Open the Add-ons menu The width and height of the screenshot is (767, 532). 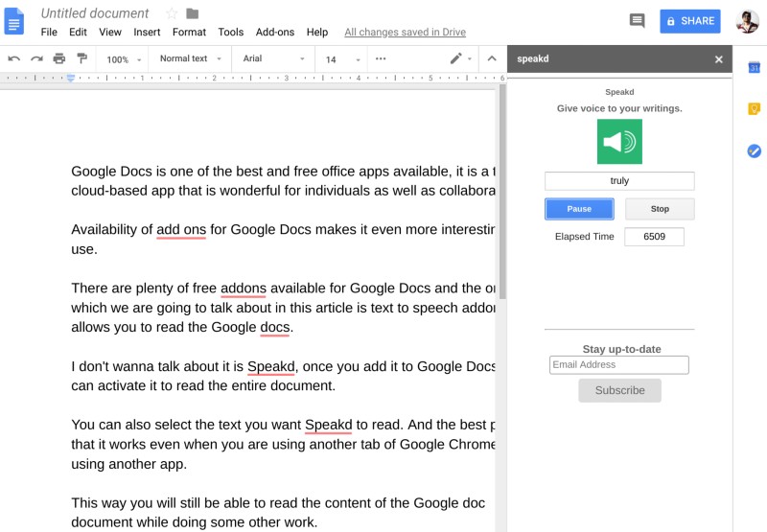tap(275, 33)
